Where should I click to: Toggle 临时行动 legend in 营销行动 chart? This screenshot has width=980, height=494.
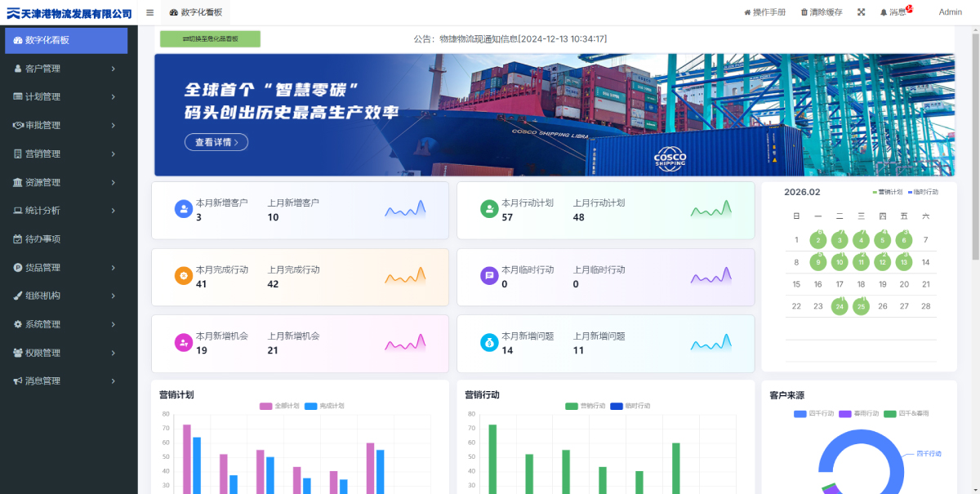(629, 406)
